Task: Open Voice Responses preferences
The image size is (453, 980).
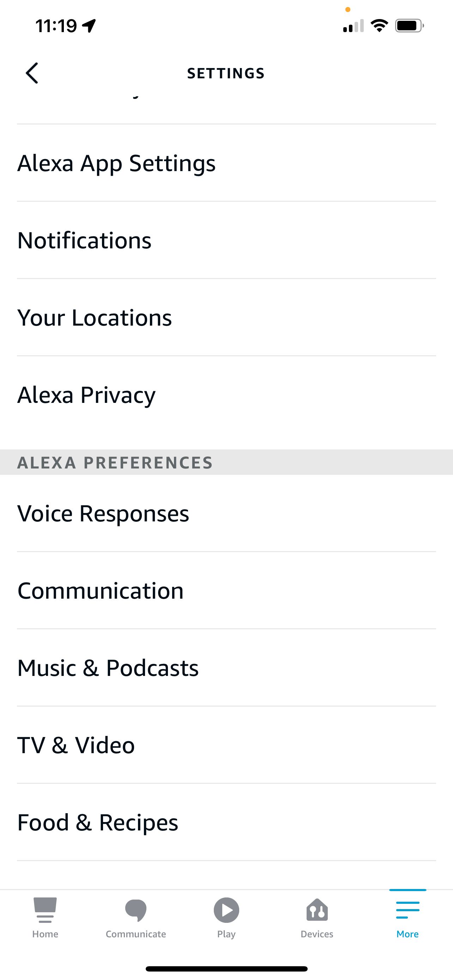Action: click(x=103, y=513)
